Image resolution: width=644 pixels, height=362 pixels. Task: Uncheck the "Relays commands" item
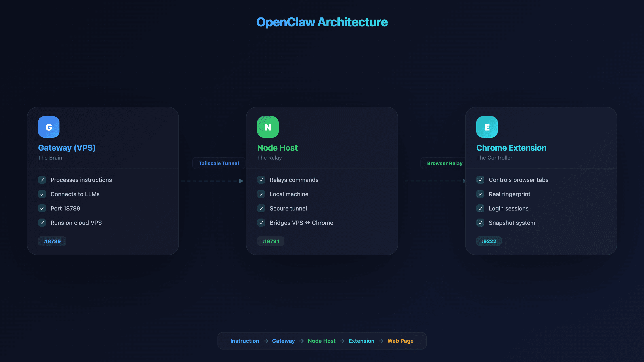261,180
